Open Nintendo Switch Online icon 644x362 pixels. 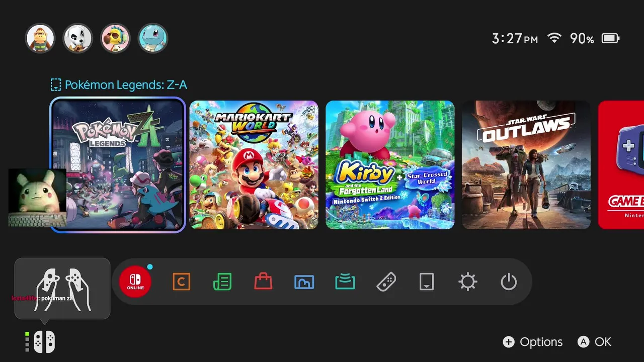point(135,282)
